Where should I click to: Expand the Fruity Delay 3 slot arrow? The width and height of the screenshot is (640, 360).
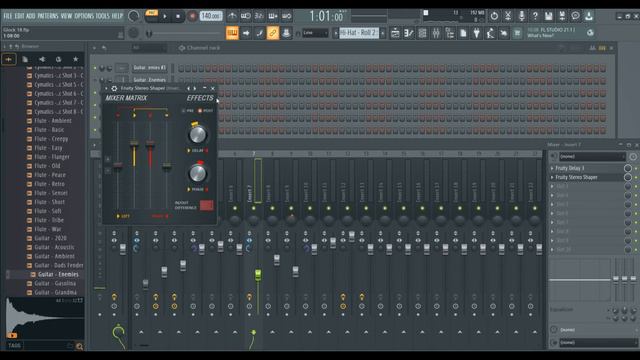(x=552, y=168)
